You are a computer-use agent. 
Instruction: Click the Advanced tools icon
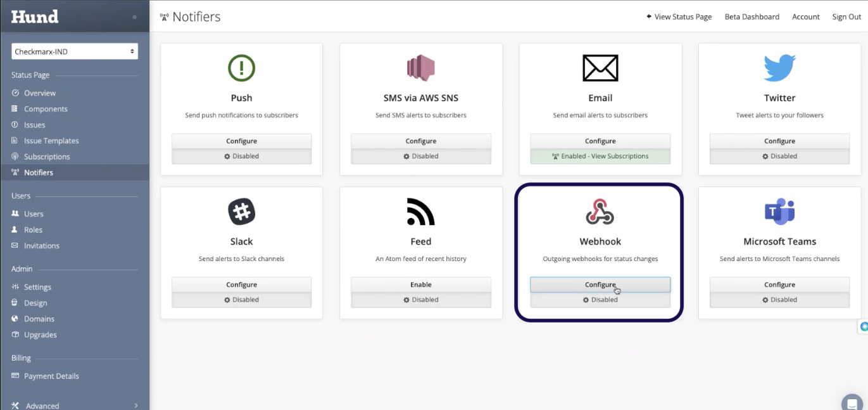pos(15,406)
